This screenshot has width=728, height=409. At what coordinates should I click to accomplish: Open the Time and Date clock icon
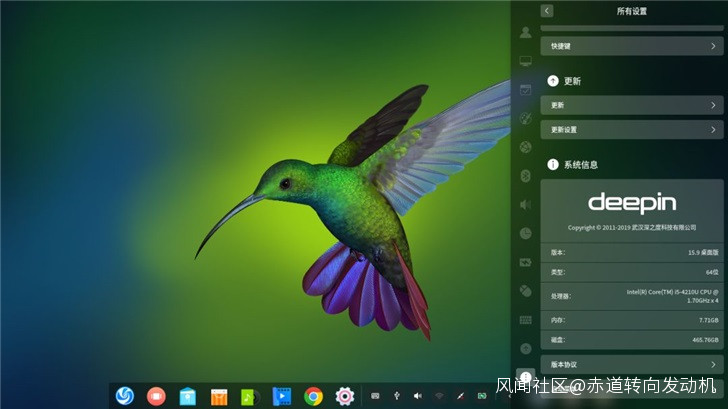tap(526, 234)
